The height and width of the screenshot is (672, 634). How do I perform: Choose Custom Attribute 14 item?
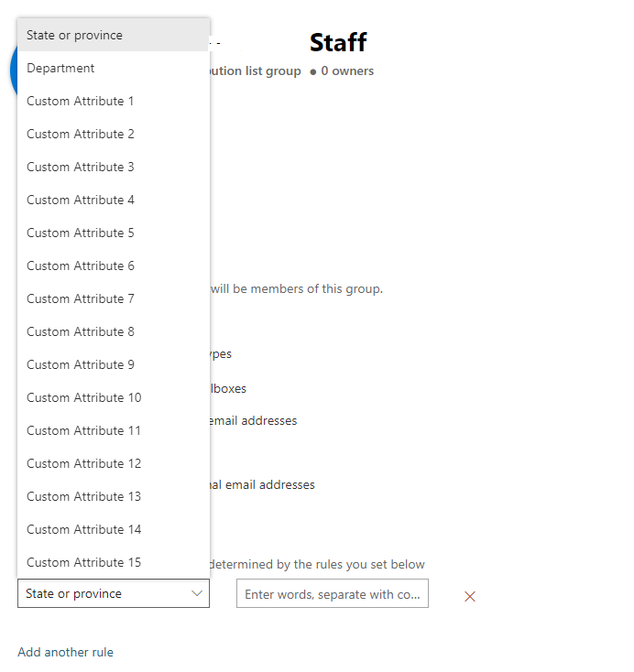[114, 530]
